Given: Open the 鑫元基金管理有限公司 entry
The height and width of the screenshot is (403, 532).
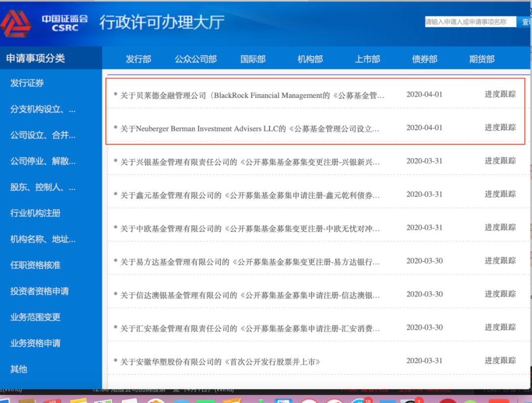Looking at the screenshot, I should coord(250,195).
